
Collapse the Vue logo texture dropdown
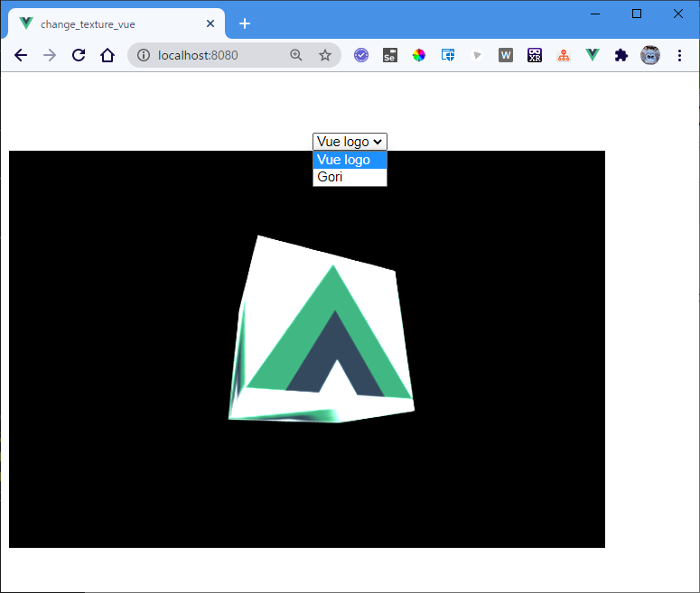tap(350, 142)
